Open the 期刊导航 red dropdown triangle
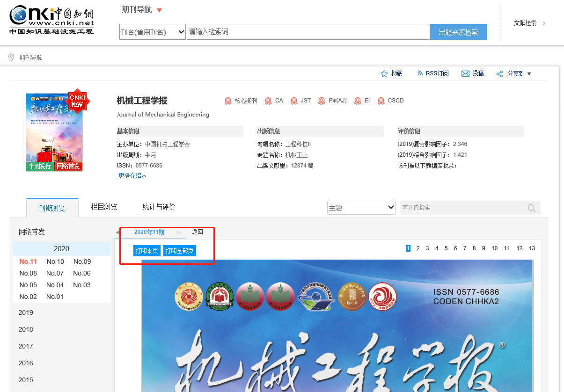Viewport: 564px width, 392px height. (159, 10)
